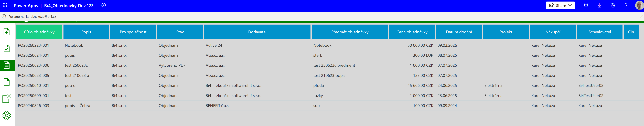Dismiss the 'Poslano na' notification bar
Viewport: 644px width, 126px height.
(x=641, y=16)
